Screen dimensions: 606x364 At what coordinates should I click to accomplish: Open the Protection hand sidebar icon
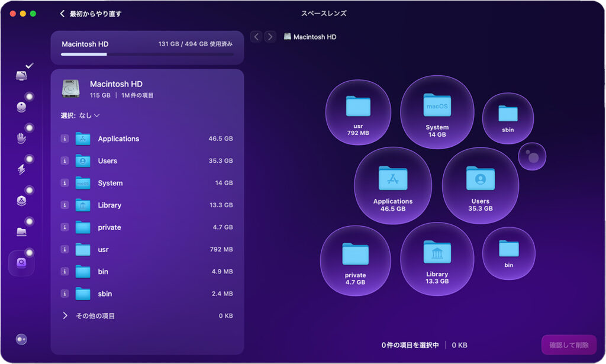(21, 138)
